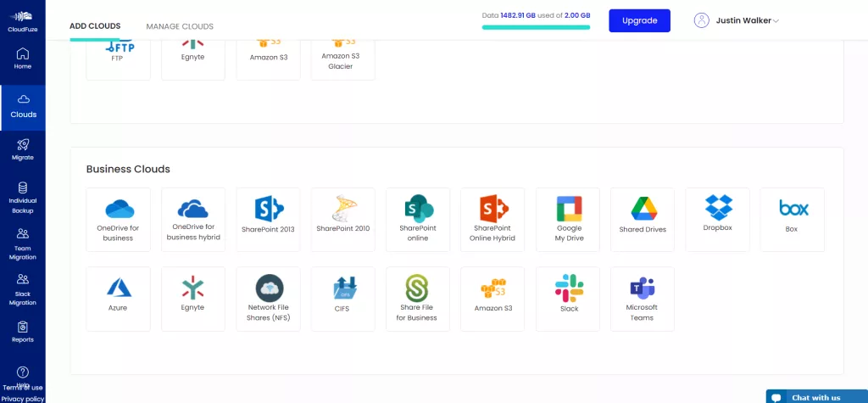Click the user avatar icon
The width and height of the screenshot is (868, 403).
[x=701, y=20]
